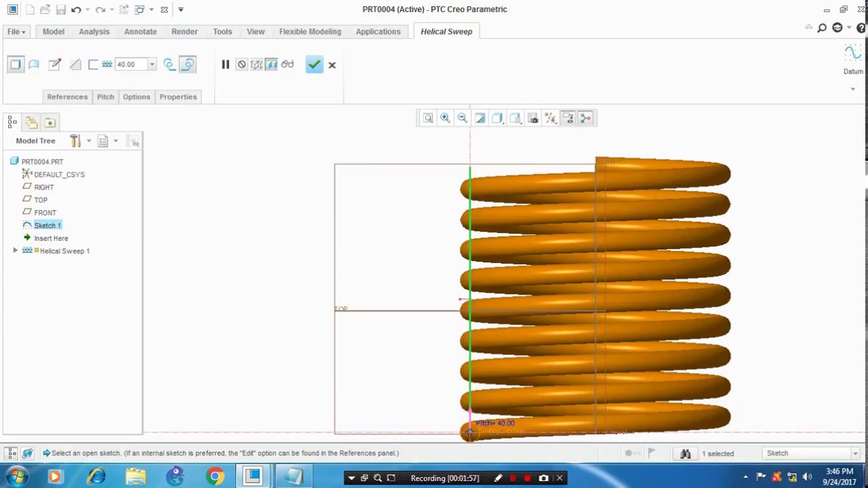
Task: Open the Render ribbon tab
Action: pyautogui.click(x=184, y=32)
